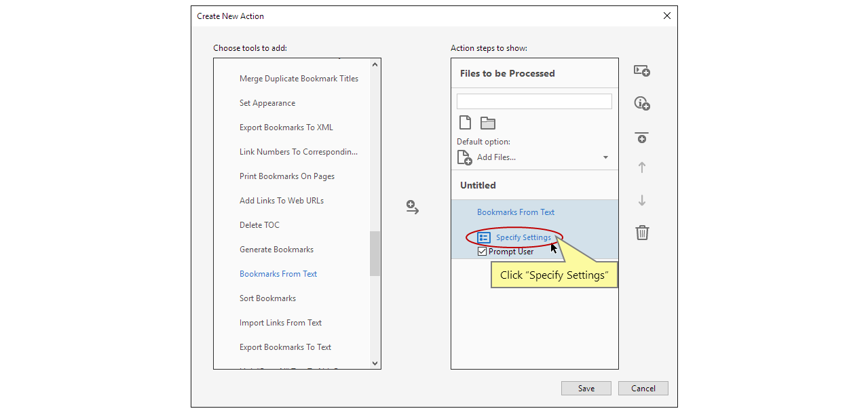
Task: Close the Create New Action dialog
Action: click(666, 16)
